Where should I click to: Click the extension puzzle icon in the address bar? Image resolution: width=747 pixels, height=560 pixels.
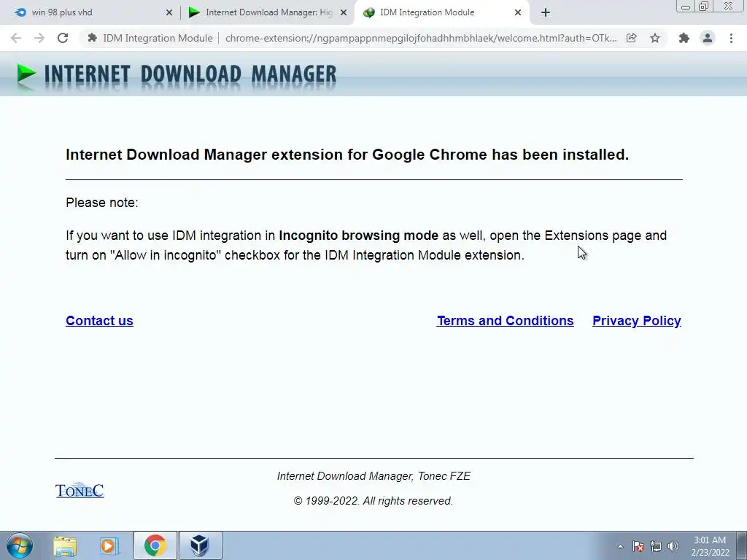click(x=93, y=38)
